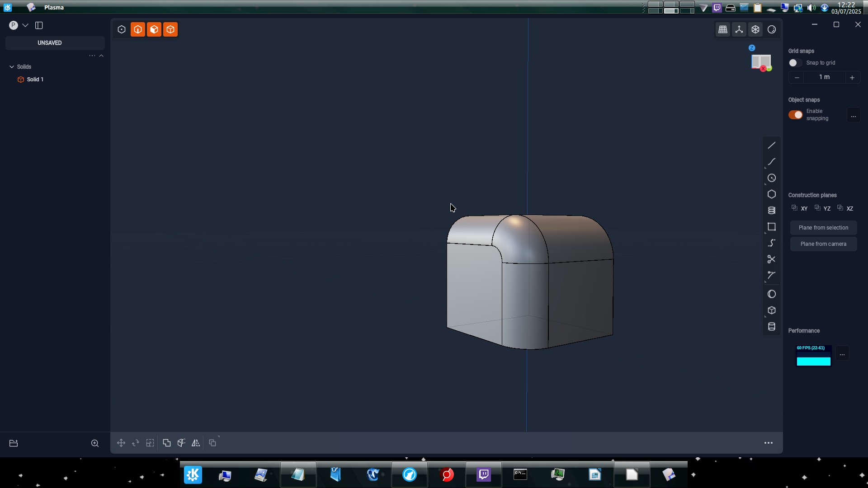
Task: Disable the Enable snapping switch
Action: (795, 115)
